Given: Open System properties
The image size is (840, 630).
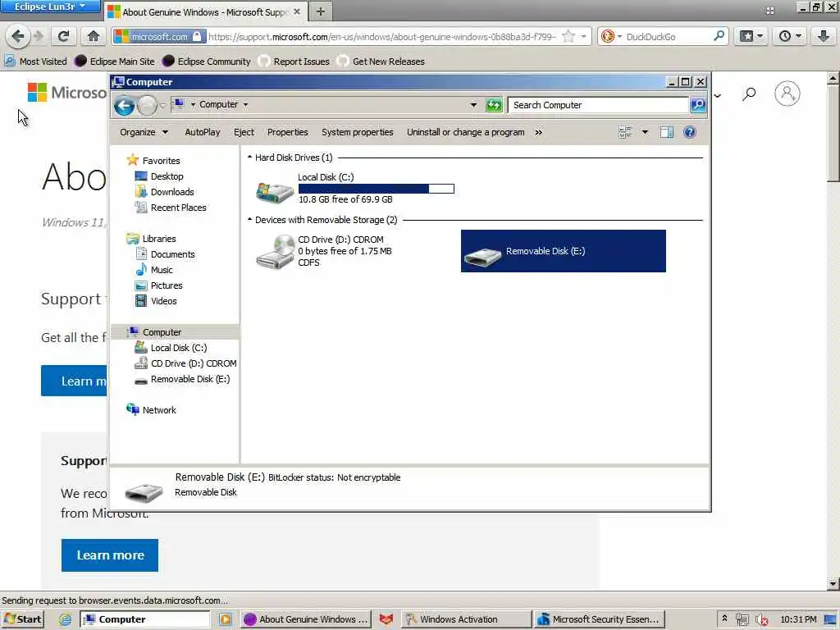Looking at the screenshot, I should coord(358,132).
